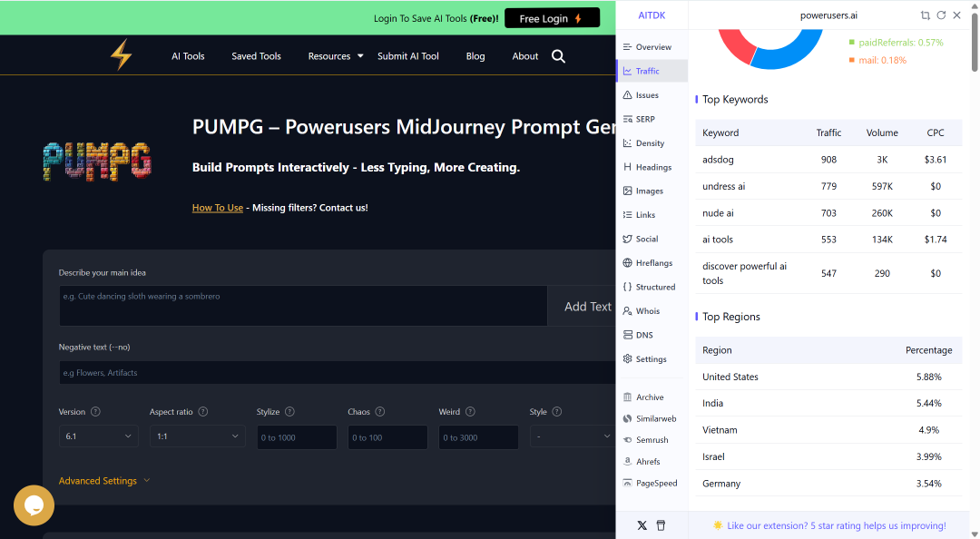Viewport: 980px width, 539px height.
Task: Open Settings in AITDK sidebar
Action: tap(652, 359)
